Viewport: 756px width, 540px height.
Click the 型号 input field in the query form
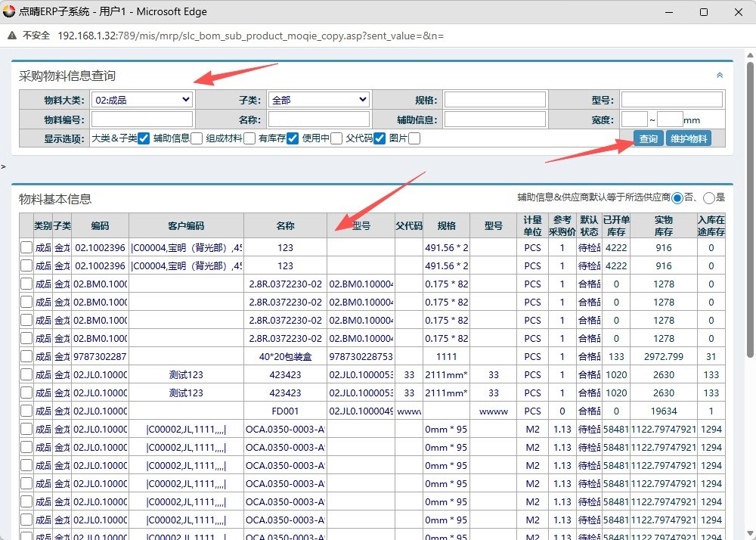(672, 100)
